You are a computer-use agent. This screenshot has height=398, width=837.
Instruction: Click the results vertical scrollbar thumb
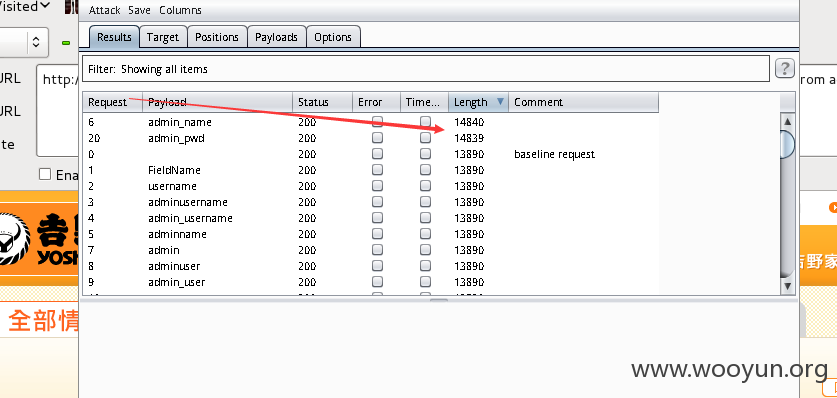click(x=787, y=144)
